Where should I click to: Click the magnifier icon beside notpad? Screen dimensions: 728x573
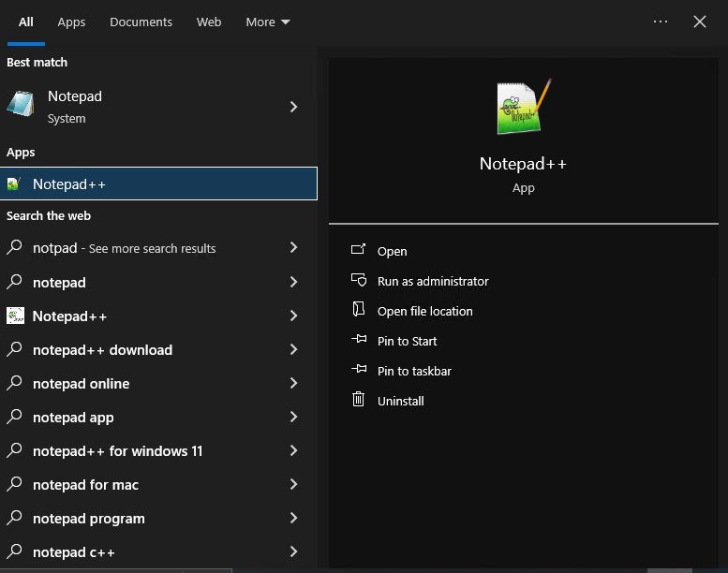pyautogui.click(x=14, y=247)
